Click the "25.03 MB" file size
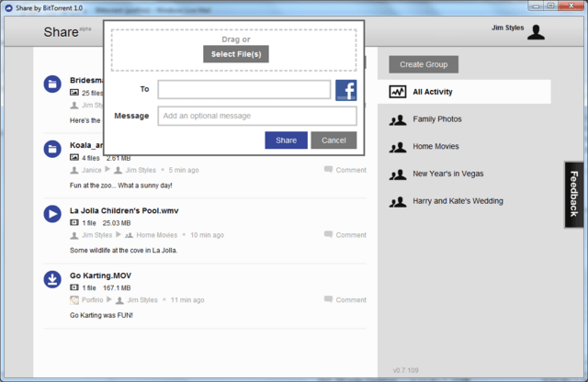This screenshot has height=382, width=588. click(117, 223)
